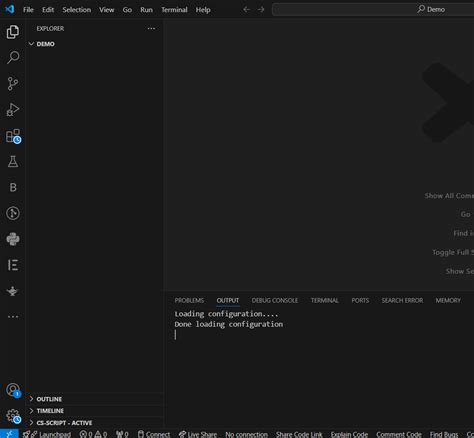Switch to the SEARCH ERROR tab

point(402,300)
